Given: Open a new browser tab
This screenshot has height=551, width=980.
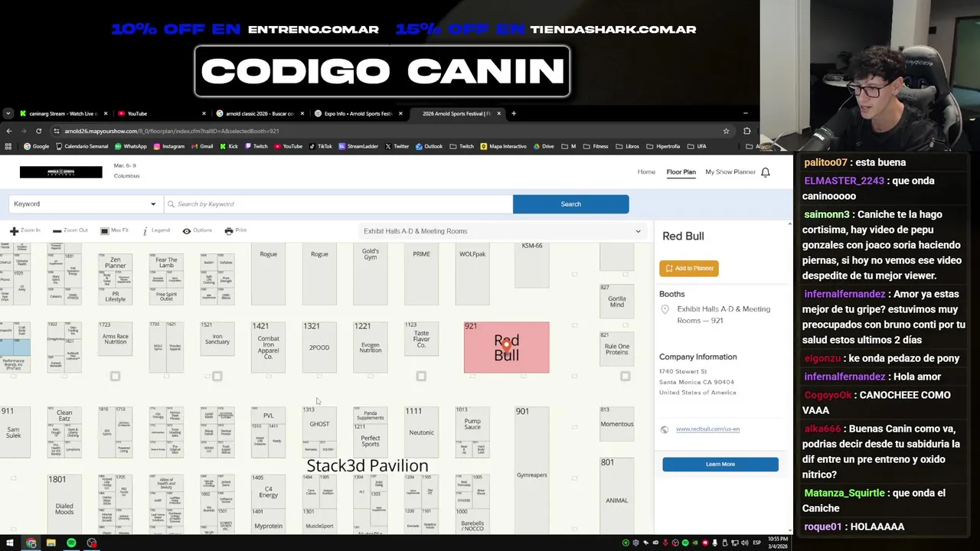Looking at the screenshot, I should (514, 113).
